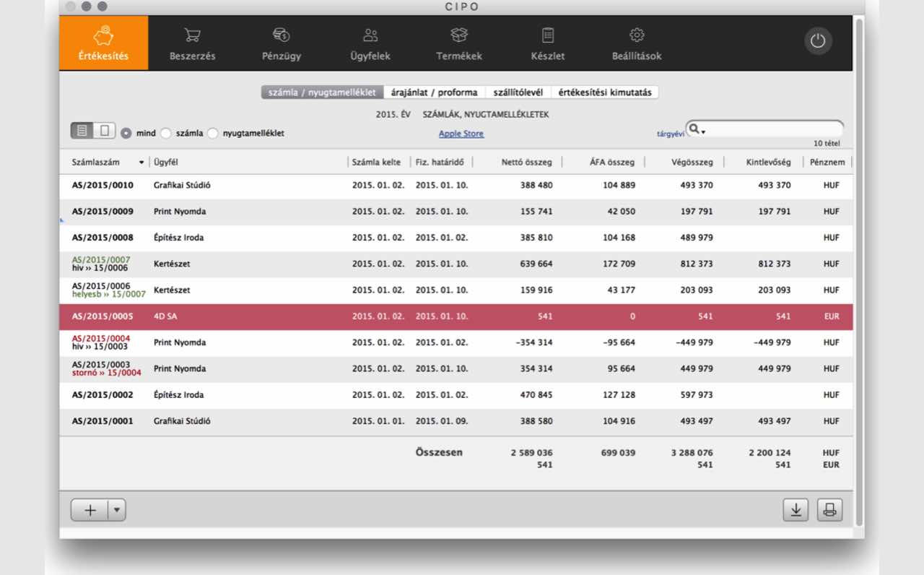Open the Termékek products section
The image size is (924, 575).
click(x=459, y=43)
